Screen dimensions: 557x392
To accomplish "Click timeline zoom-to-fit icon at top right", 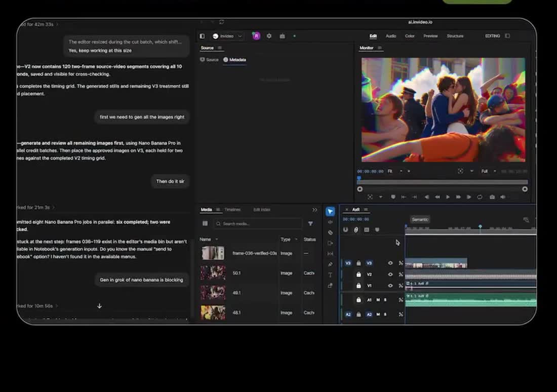I will pyautogui.click(x=526, y=220).
